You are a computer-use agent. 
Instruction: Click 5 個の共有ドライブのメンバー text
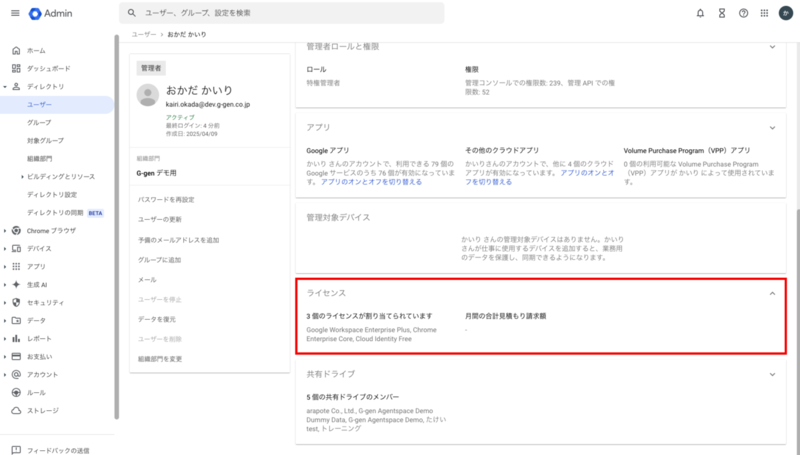click(353, 397)
